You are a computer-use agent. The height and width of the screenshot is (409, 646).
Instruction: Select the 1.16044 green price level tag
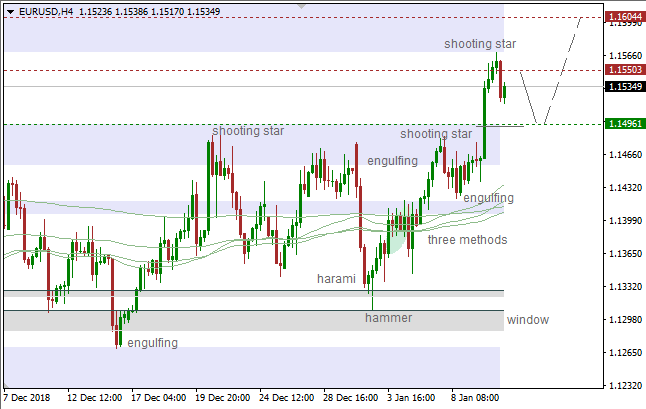coord(625,17)
